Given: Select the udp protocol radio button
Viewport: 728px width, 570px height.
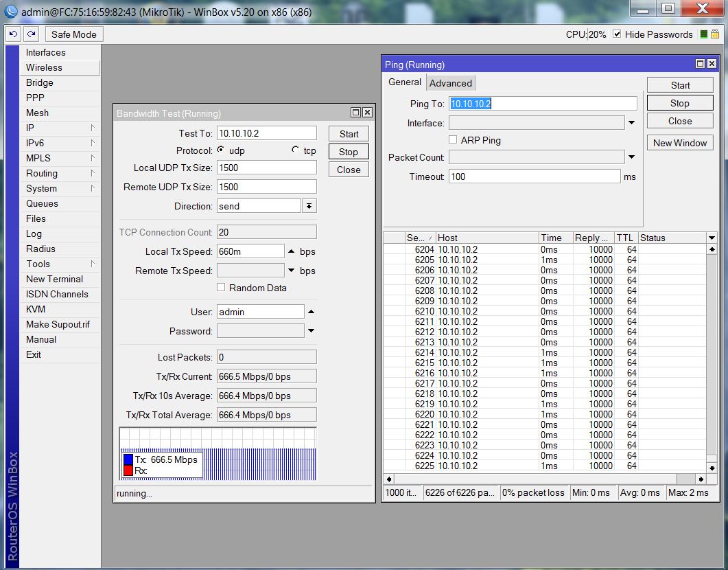Looking at the screenshot, I should click(x=220, y=150).
